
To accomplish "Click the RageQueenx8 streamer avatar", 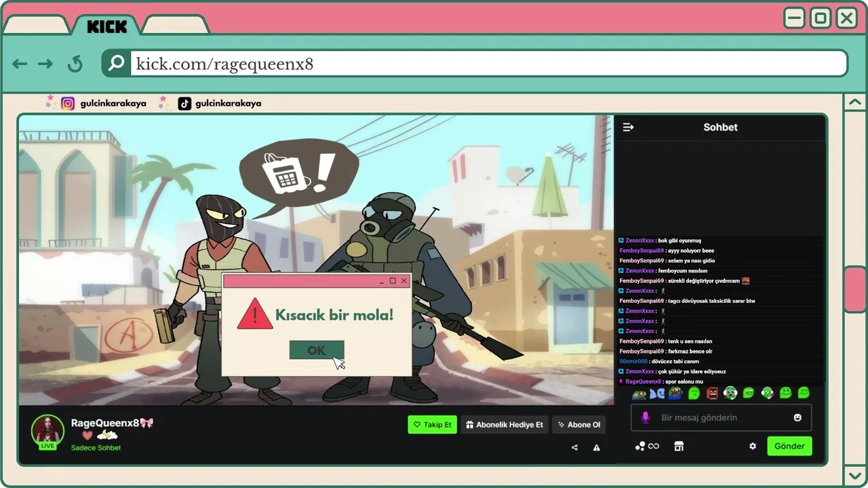I will [47, 431].
